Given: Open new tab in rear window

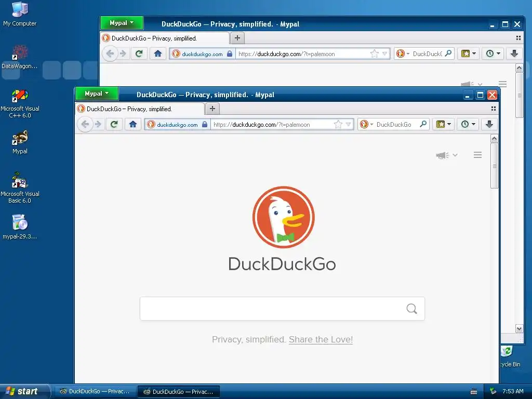Looking at the screenshot, I should 237,38.
